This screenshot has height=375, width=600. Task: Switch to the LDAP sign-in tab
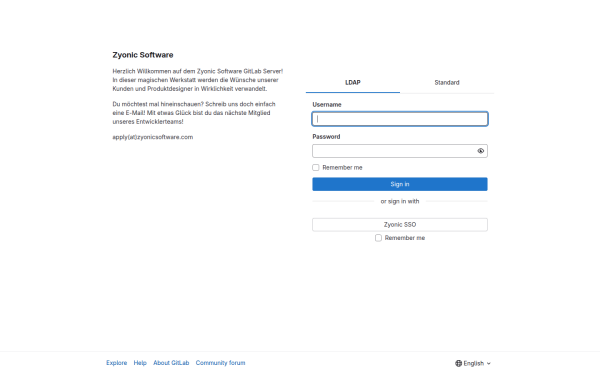[352, 83]
